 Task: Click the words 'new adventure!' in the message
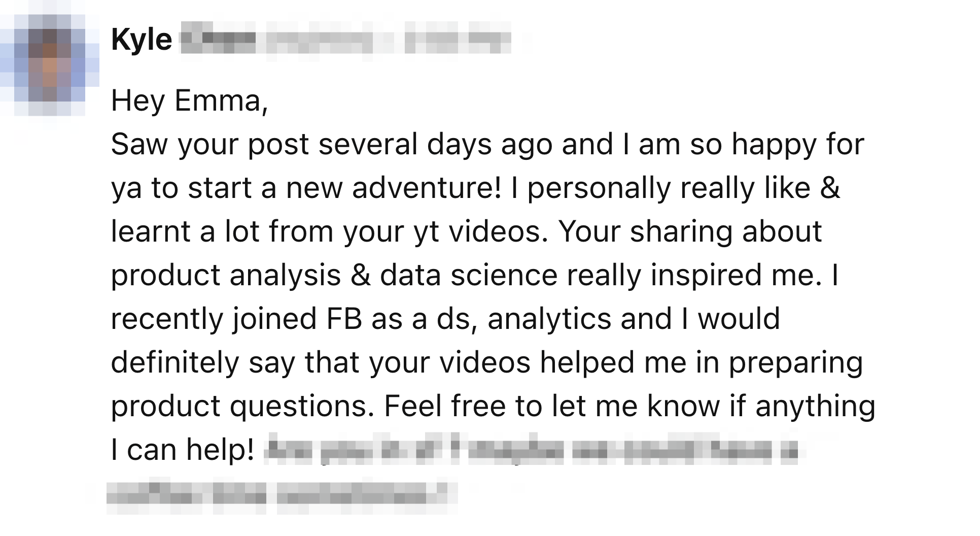[x=393, y=188]
